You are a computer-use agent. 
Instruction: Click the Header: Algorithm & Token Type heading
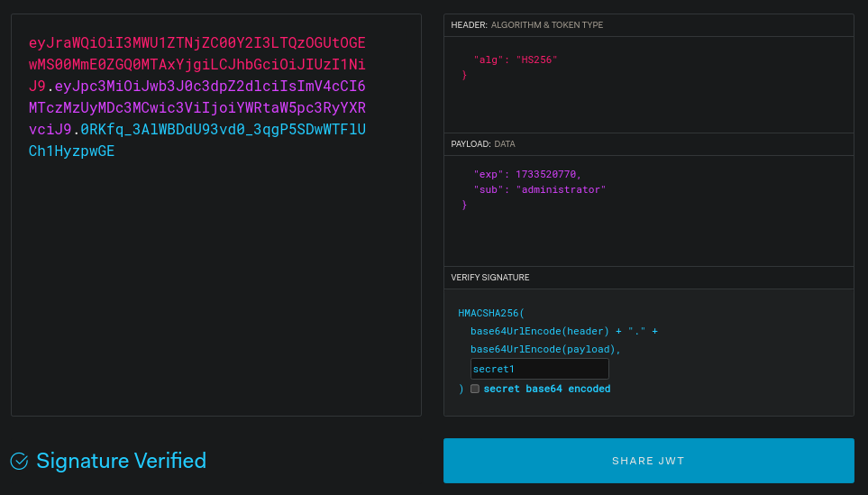pyautogui.click(x=527, y=25)
